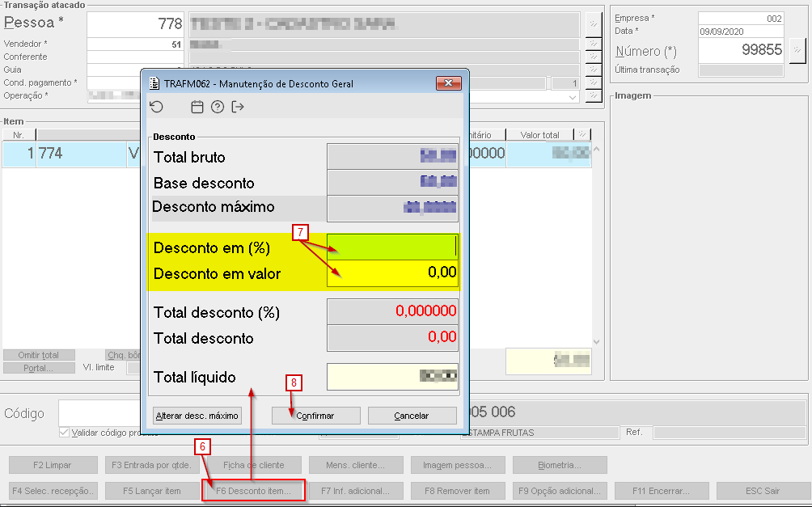Open the Ficha de cliente button

click(x=254, y=465)
